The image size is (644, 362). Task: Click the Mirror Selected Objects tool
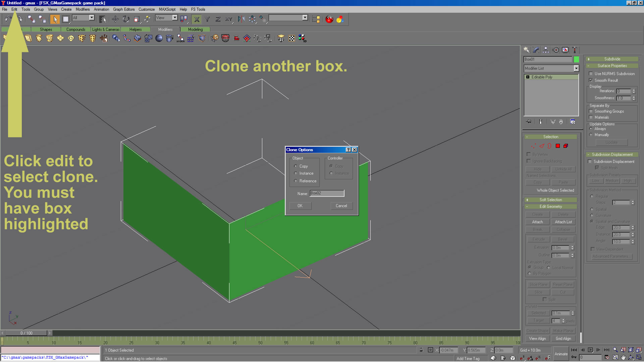tap(241, 19)
